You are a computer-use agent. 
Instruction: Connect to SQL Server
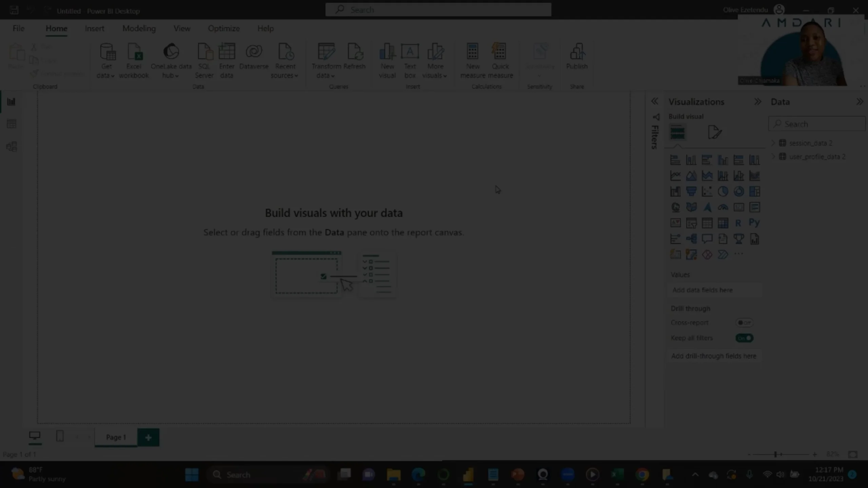pyautogui.click(x=204, y=61)
